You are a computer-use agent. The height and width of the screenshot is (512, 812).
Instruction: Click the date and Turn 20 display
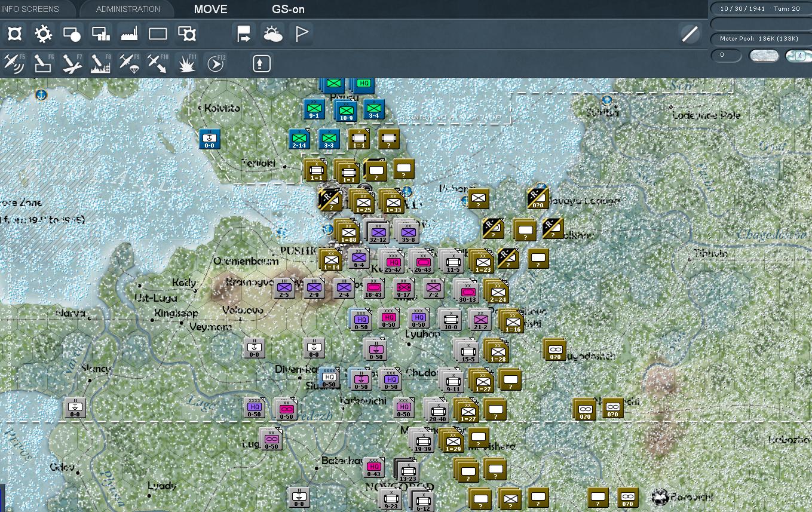(x=760, y=8)
